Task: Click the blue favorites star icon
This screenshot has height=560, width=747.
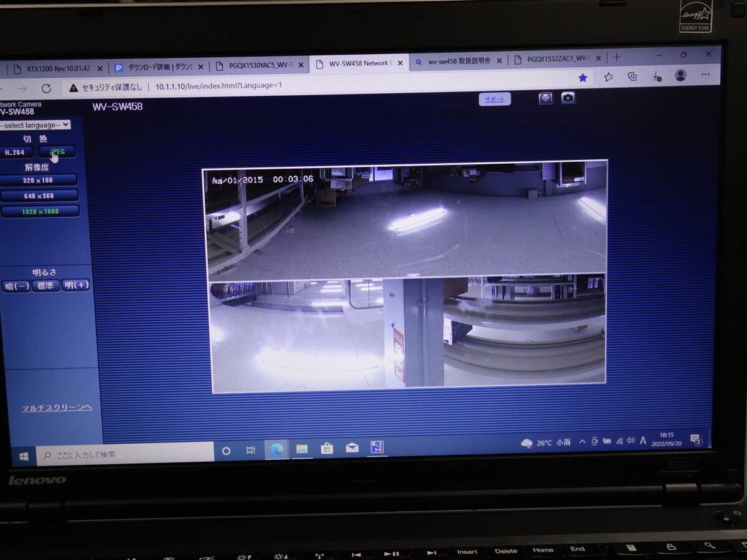Action: tap(583, 78)
